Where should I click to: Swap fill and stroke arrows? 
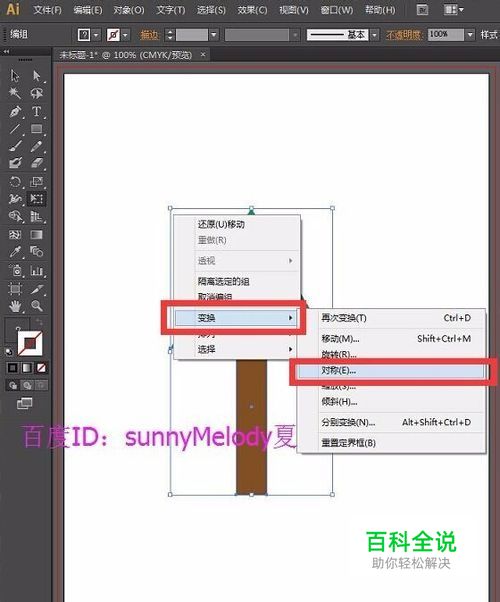[x=38, y=322]
